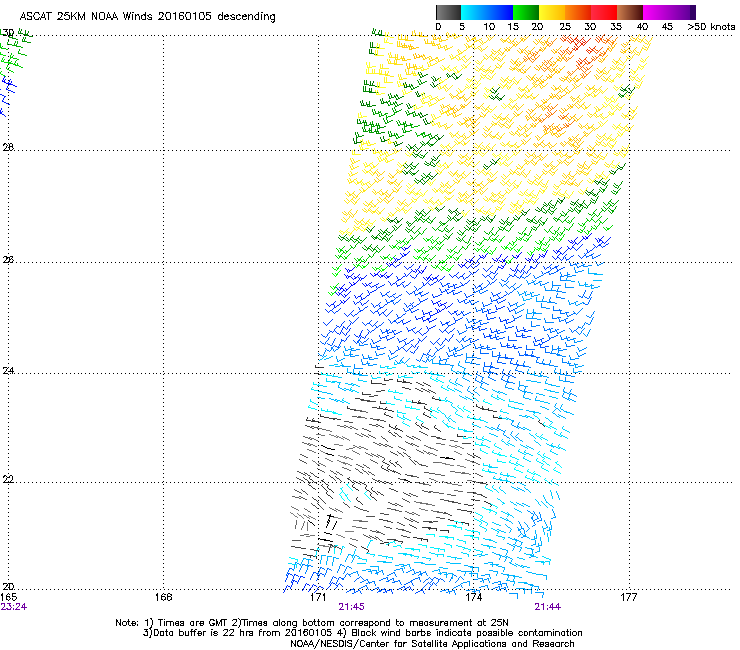Screen dimensions: 740x650
Task: Click the 'NOAA/NESDIS/Center for Satellite Applications' credit line
Action: point(432,644)
